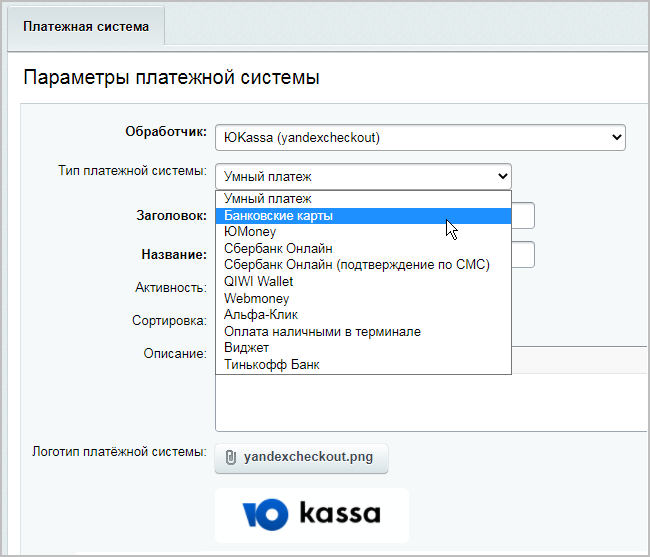Focus the Заголовок input field
The image size is (650, 557).
pyautogui.click(x=524, y=216)
